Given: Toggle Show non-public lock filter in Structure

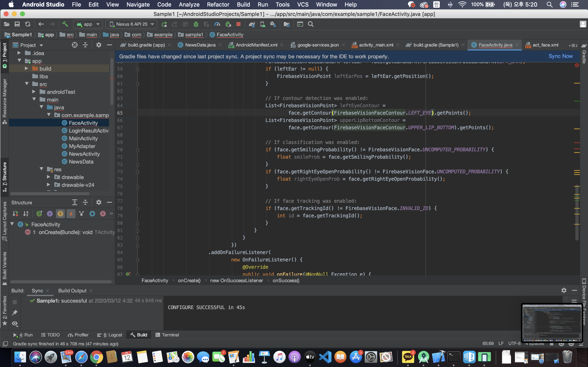Looking at the screenshot, I should pos(71,214).
